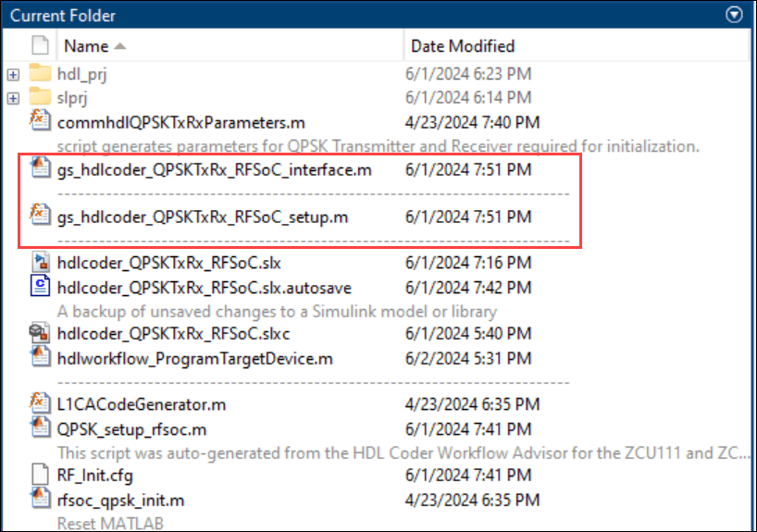Click the hdl_prj folder icon

40,74
